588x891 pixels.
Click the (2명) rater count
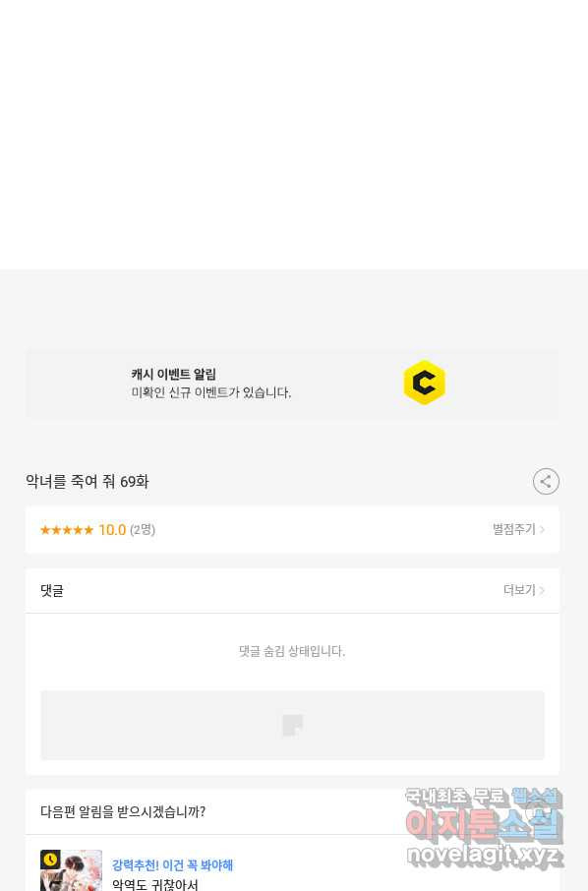(143, 530)
